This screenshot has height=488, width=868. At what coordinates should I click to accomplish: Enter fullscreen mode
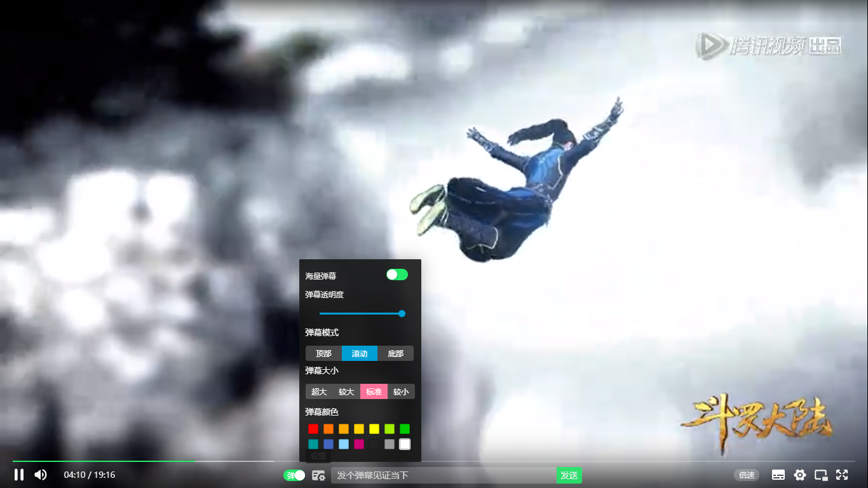tap(842, 475)
